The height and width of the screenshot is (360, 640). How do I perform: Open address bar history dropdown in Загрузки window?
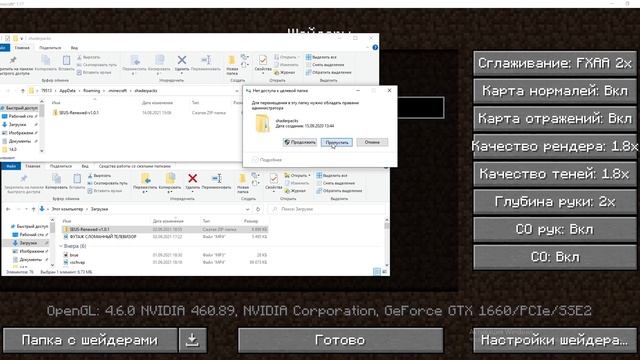(247, 209)
